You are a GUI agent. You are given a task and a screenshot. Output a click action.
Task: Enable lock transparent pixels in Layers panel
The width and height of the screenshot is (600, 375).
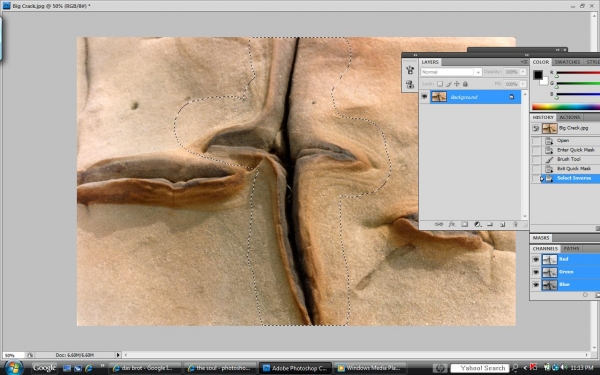[x=440, y=84]
